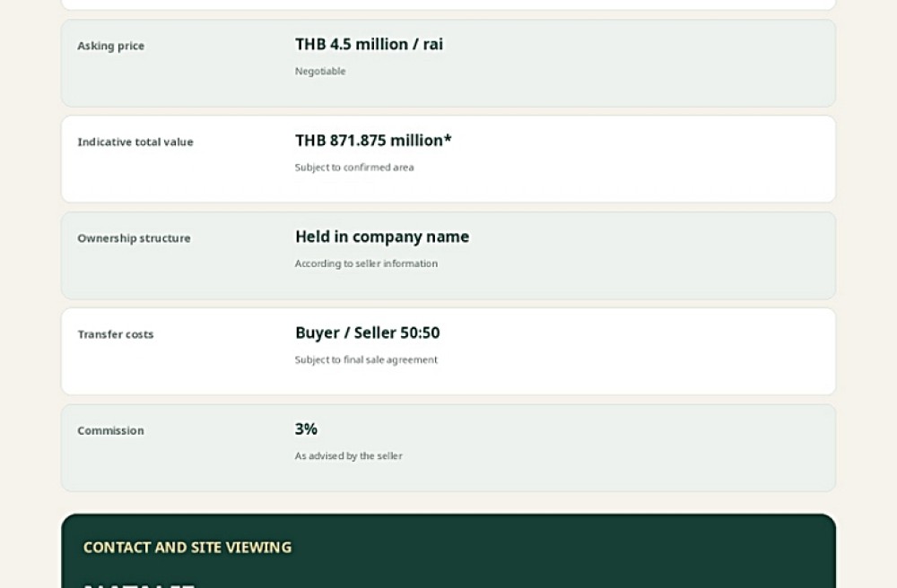
Task: Click Ownership structure label
Action: (x=134, y=238)
